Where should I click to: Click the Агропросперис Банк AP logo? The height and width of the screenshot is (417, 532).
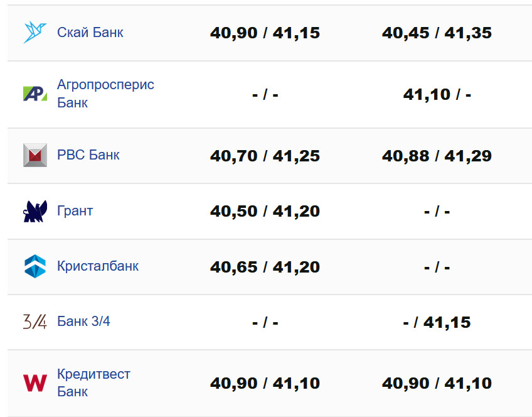pyautogui.click(x=35, y=94)
